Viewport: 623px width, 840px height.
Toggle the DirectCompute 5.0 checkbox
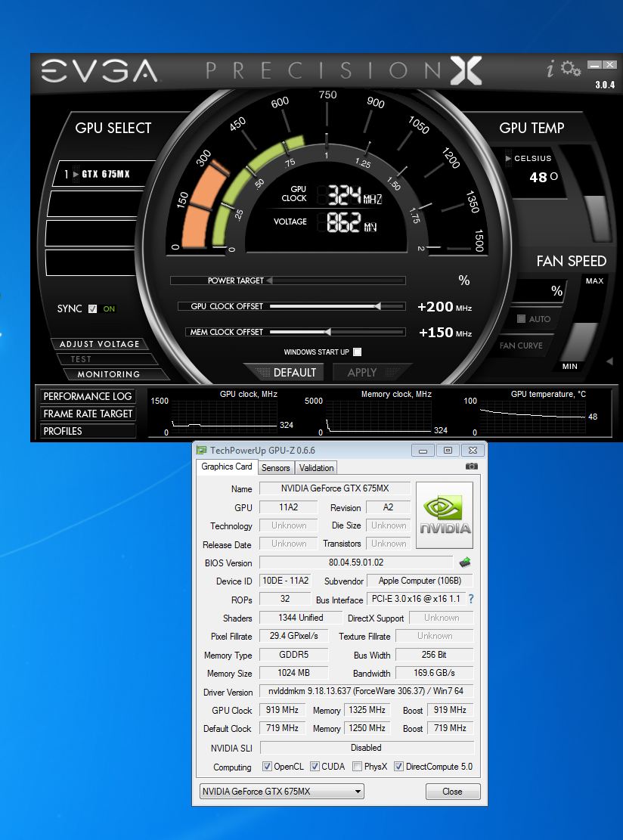[398, 767]
